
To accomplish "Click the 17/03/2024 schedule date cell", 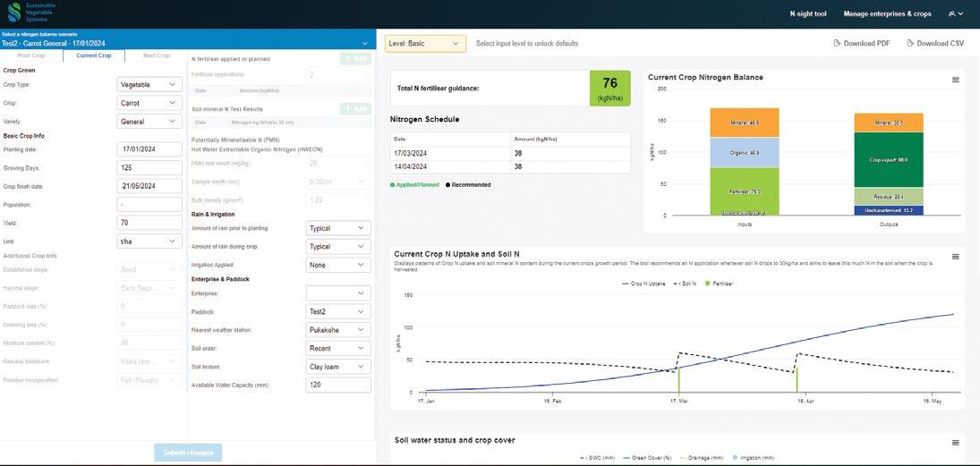I will (x=451, y=153).
